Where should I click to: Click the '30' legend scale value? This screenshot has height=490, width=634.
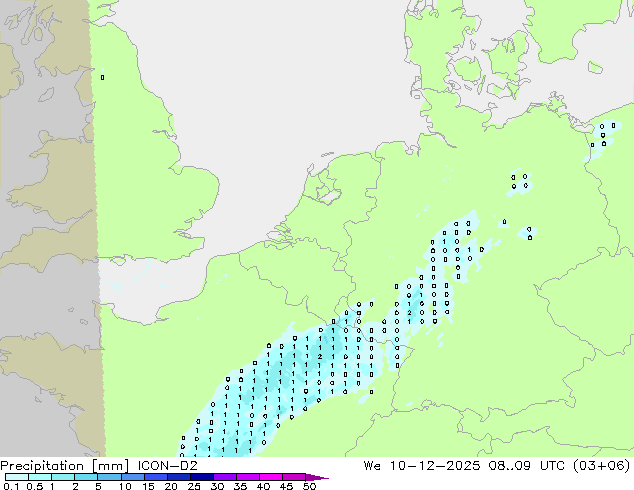217,486
